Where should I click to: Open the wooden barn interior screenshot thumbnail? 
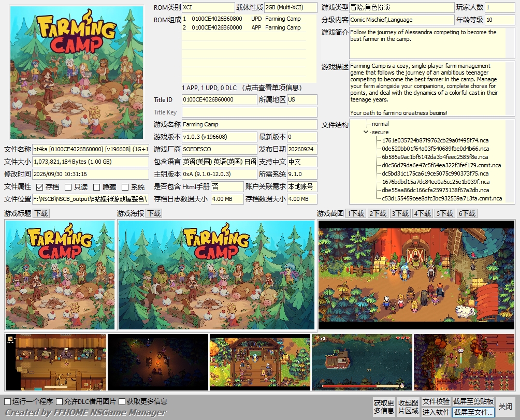260,362
